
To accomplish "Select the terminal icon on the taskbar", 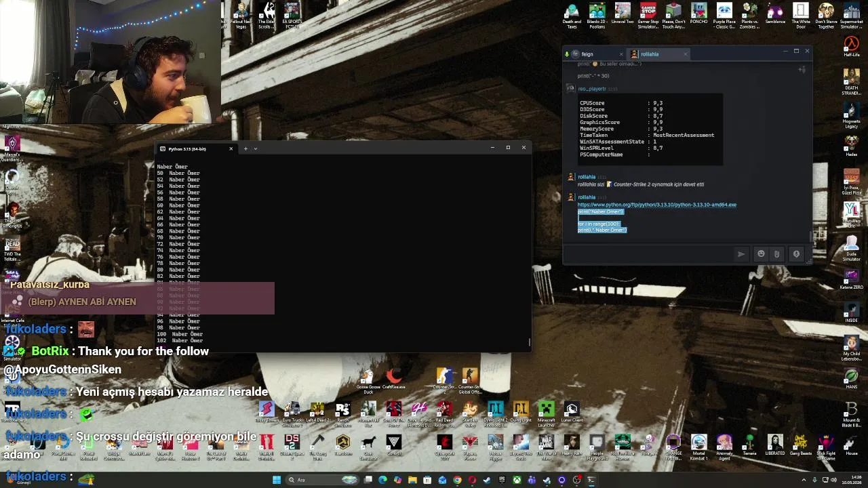I will [591, 480].
